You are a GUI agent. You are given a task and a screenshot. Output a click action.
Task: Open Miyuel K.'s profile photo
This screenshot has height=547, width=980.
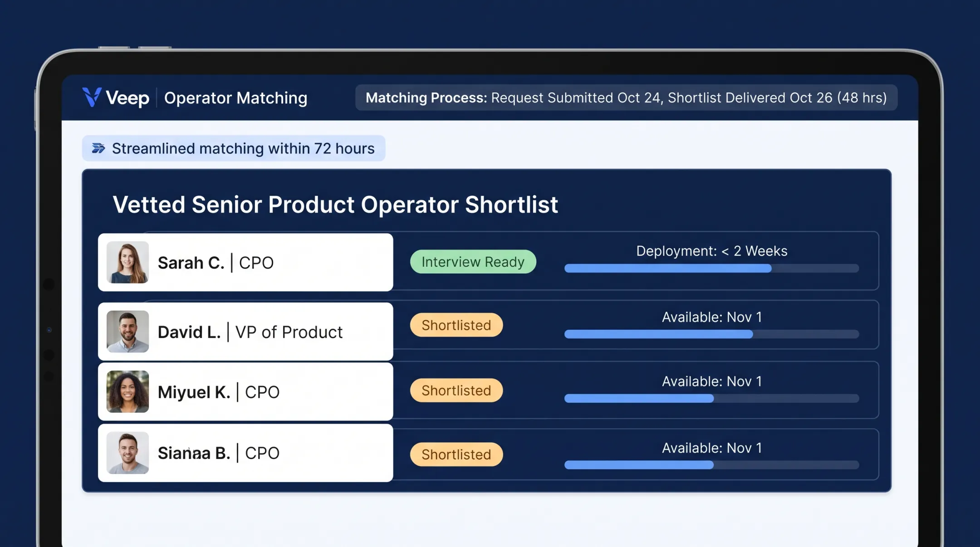tap(127, 391)
